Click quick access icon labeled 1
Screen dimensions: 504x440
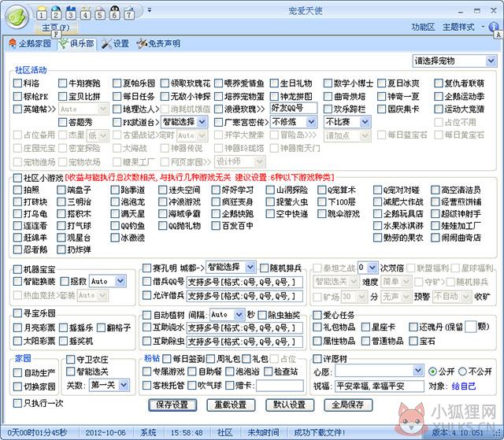[41, 13]
